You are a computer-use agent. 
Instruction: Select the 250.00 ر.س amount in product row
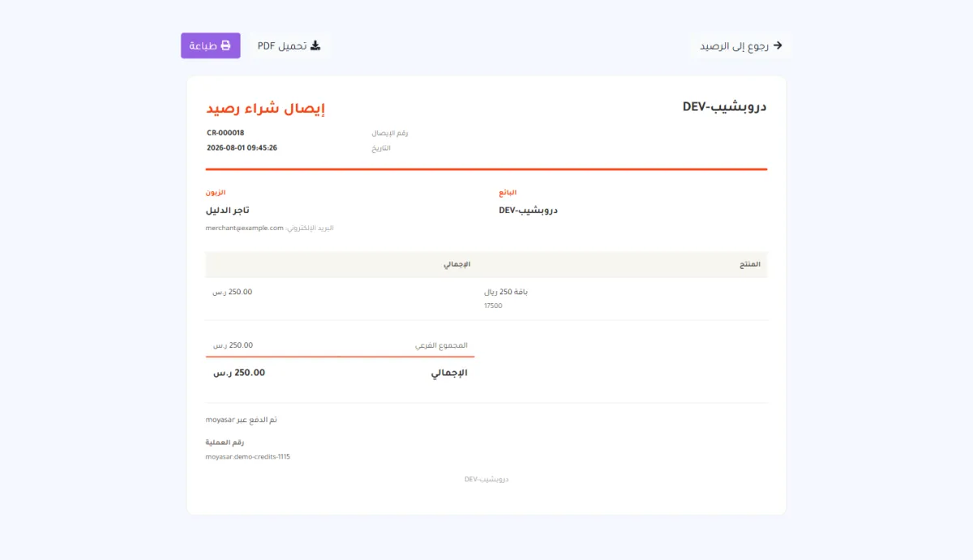pos(233,292)
